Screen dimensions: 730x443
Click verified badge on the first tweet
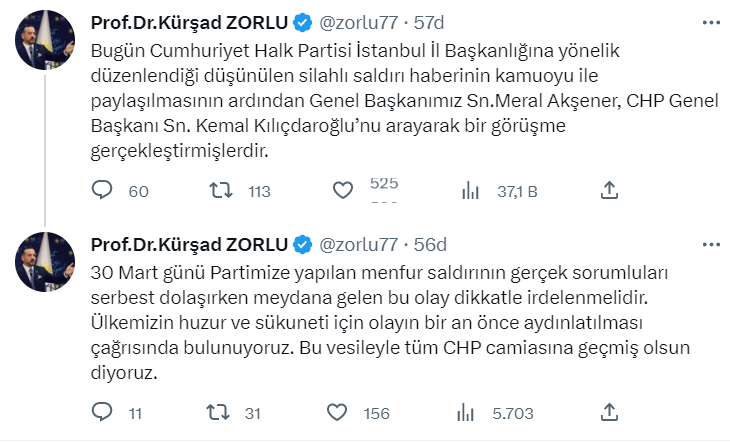coord(302,23)
